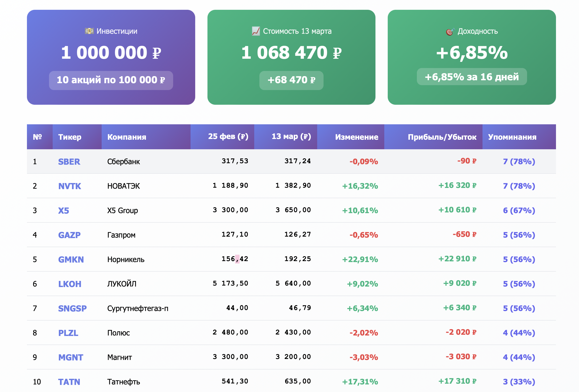
Task: Click the highlighted price 156,42 for Норникель
Action: pos(235,259)
